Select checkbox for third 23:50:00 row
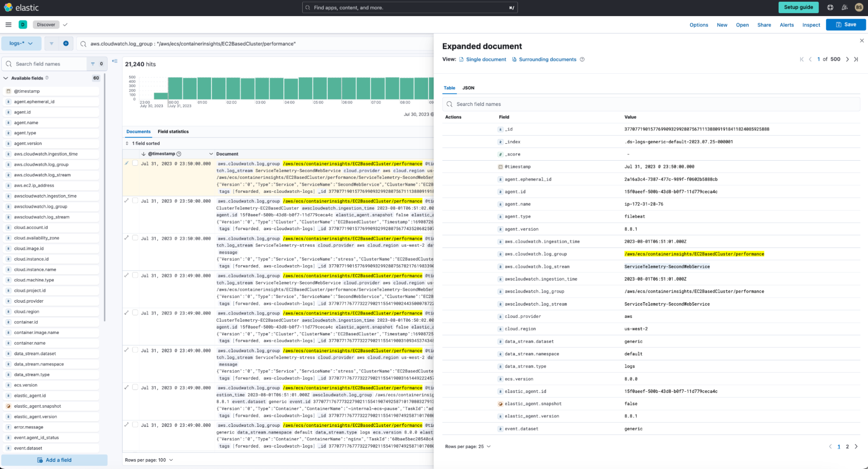Screen dimensions: 868x469 [x=135, y=238]
